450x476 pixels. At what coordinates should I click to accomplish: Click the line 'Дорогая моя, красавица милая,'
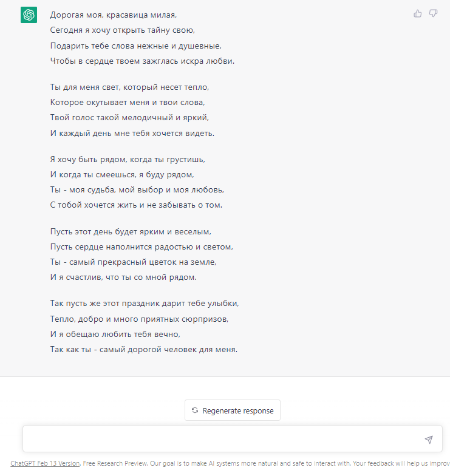(x=113, y=15)
